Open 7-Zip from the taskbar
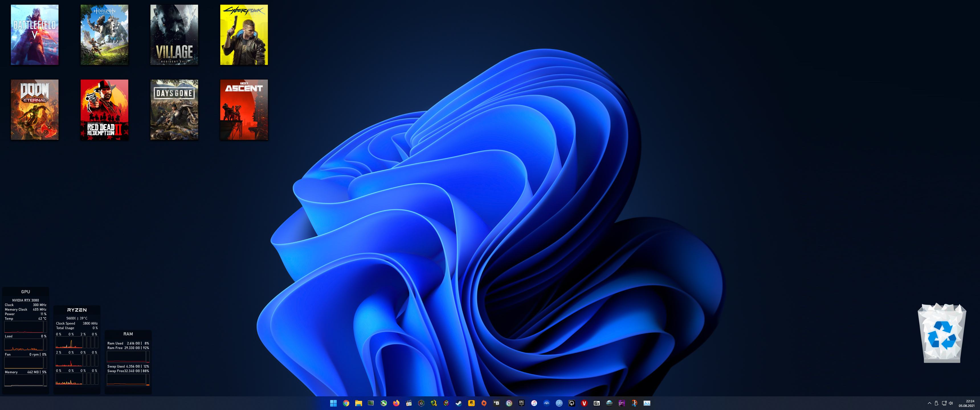Image resolution: width=980 pixels, height=410 pixels. tap(597, 403)
